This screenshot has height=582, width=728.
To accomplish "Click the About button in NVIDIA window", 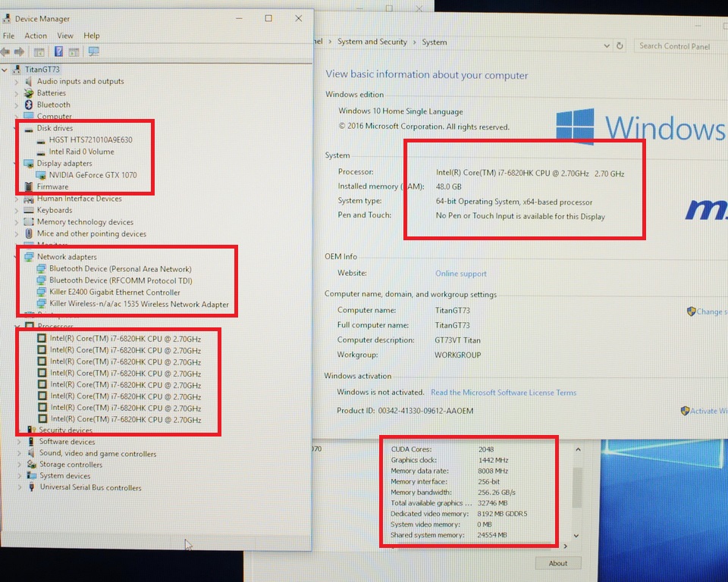I will coord(557,563).
